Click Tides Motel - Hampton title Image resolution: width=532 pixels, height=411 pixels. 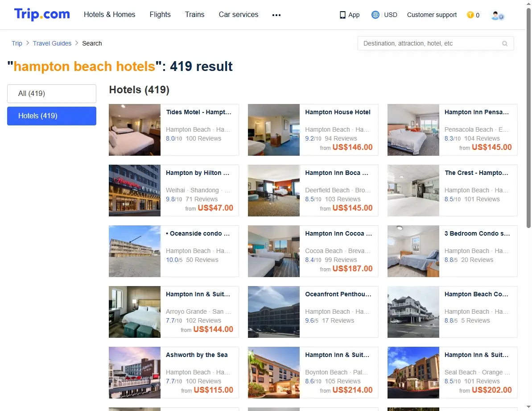click(x=198, y=112)
